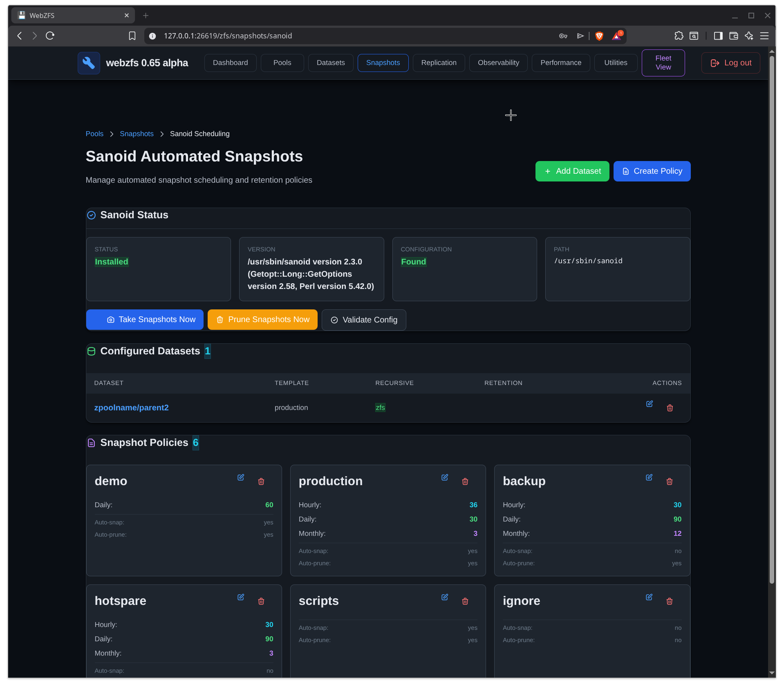Open the browser extensions icon
This screenshot has height=694, width=784.
(679, 36)
